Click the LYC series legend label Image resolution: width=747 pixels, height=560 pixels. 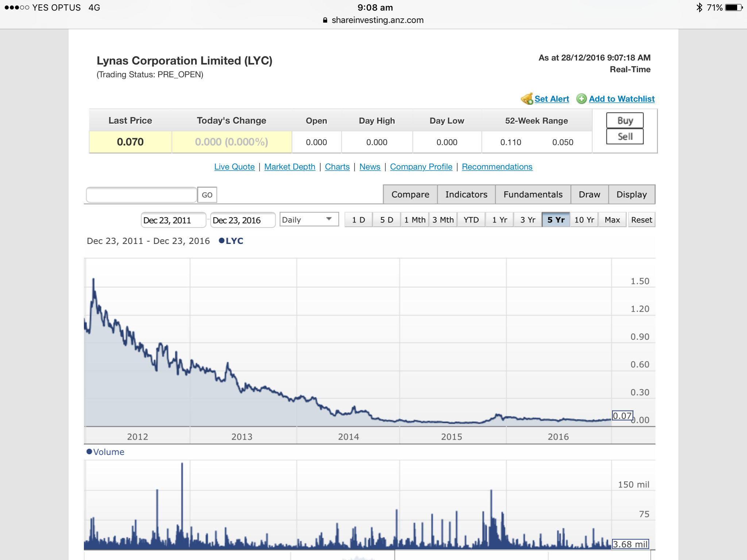tap(235, 241)
